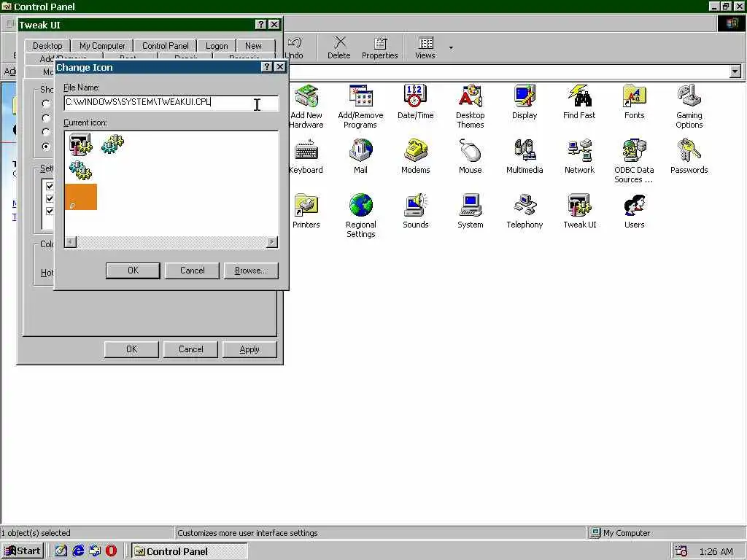Open the Mail applet
Viewport: 747px width, 560px height.
point(360,156)
